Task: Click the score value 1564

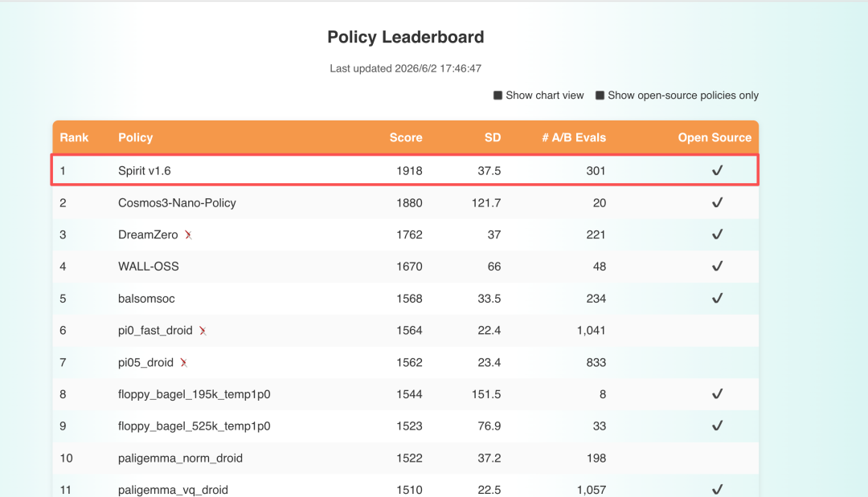Action: tap(409, 331)
